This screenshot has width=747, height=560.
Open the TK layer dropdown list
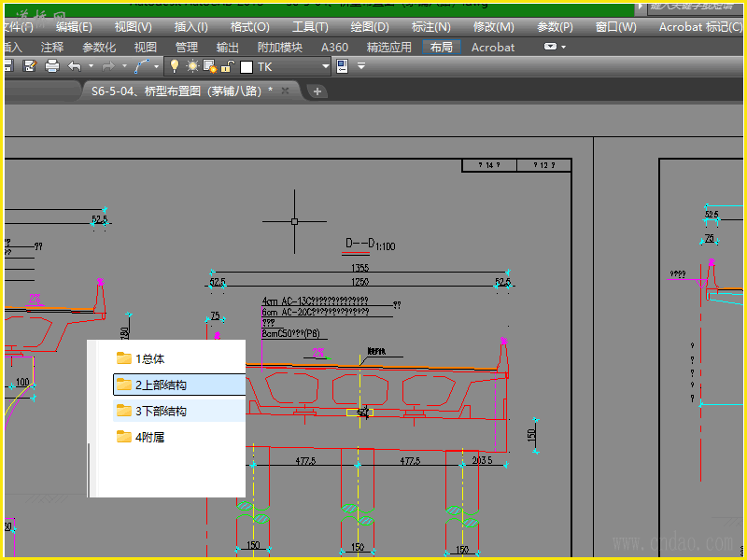click(x=325, y=66)
